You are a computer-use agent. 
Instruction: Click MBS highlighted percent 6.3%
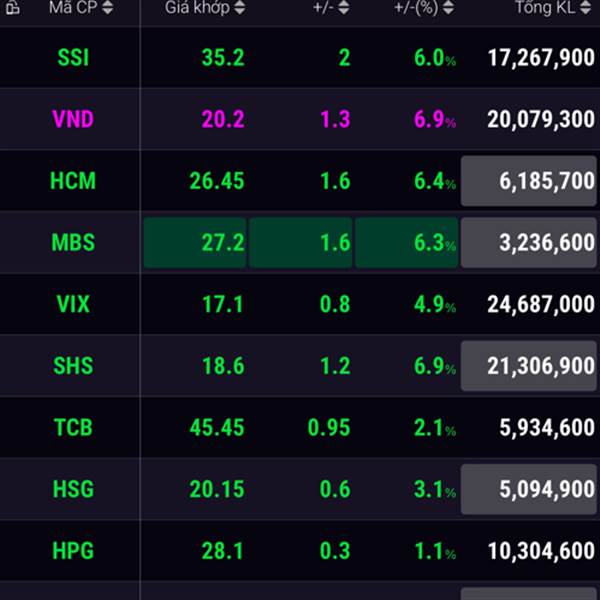tap(407, 242)
